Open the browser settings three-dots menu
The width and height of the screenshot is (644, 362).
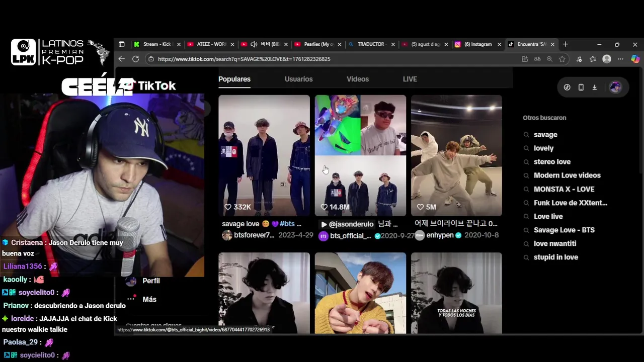tap(621, 59)
